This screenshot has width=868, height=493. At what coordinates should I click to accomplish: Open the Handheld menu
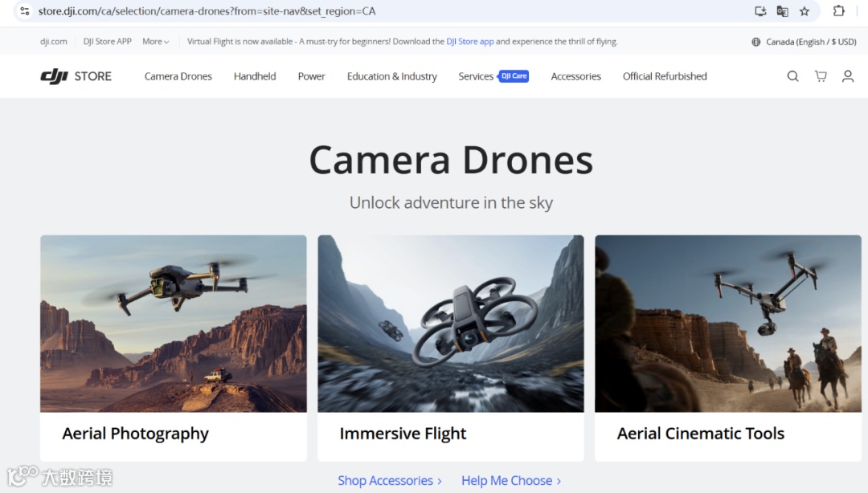click(x=255, y=76)
